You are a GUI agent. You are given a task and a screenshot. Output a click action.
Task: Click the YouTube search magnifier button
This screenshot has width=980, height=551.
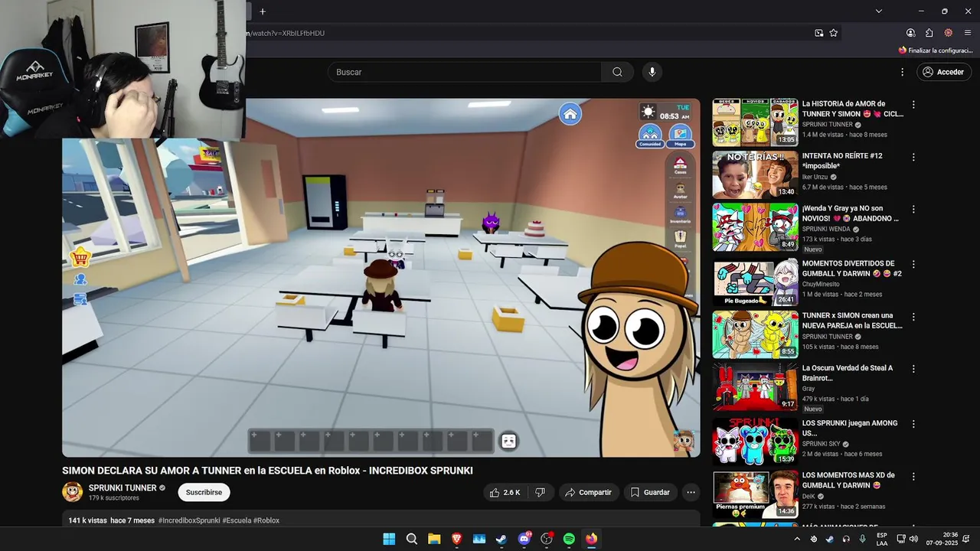617,72
